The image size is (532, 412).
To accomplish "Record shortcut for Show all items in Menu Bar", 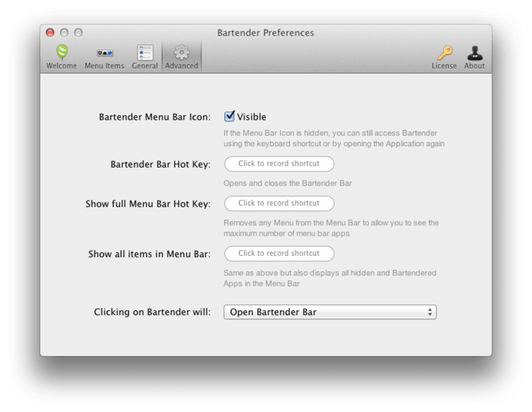I will [x=279, y=253].
